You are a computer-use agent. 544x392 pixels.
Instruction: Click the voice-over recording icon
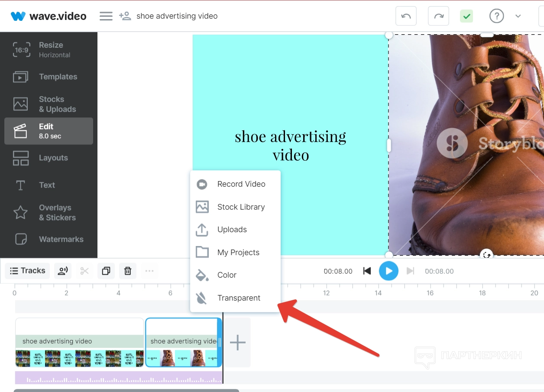click(63, 271)
